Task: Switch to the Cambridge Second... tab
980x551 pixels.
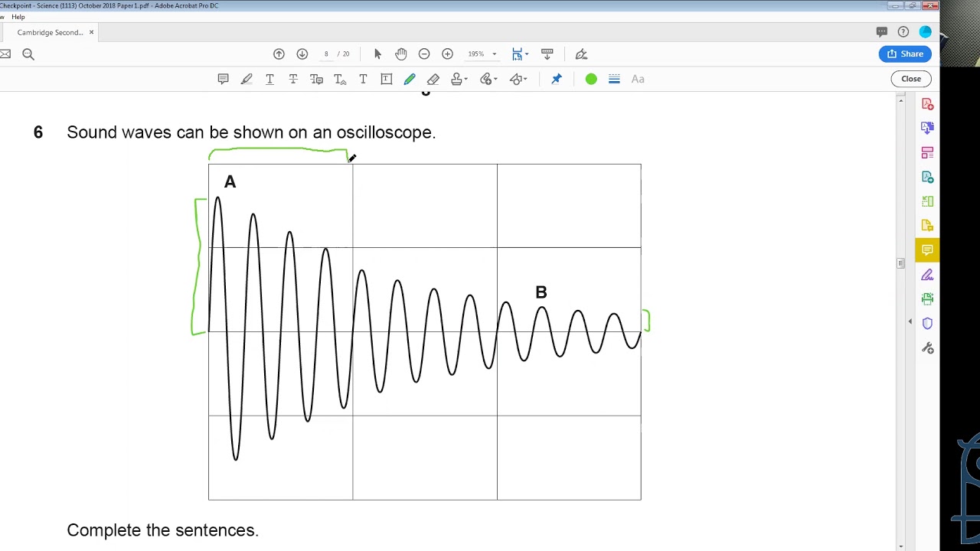Action: point(50,32)
